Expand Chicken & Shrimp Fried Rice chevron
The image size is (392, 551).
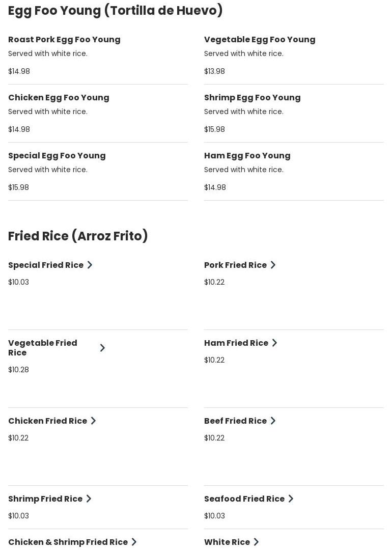pos(134,542)
